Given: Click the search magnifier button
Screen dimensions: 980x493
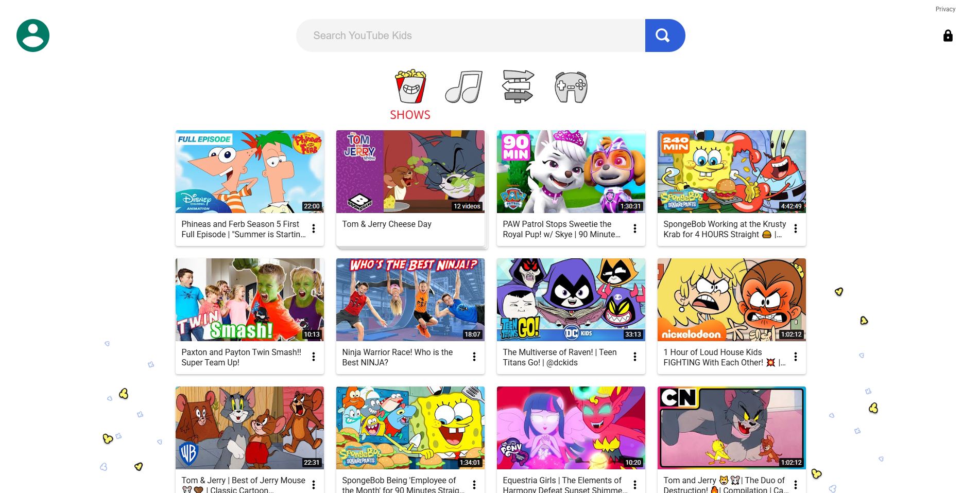Looking at the screenshot, I should tap(664, 35).
